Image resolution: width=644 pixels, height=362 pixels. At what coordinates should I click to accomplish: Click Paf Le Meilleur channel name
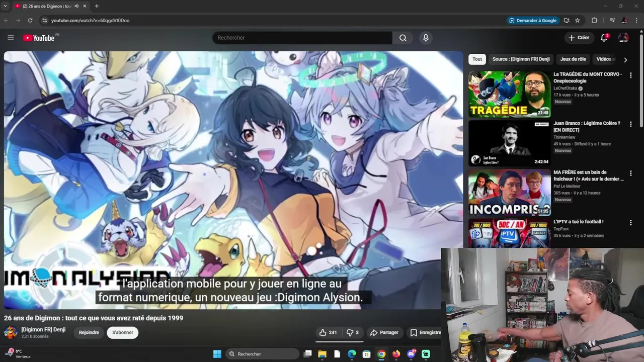pyautogui.click(x=567, y=186)
